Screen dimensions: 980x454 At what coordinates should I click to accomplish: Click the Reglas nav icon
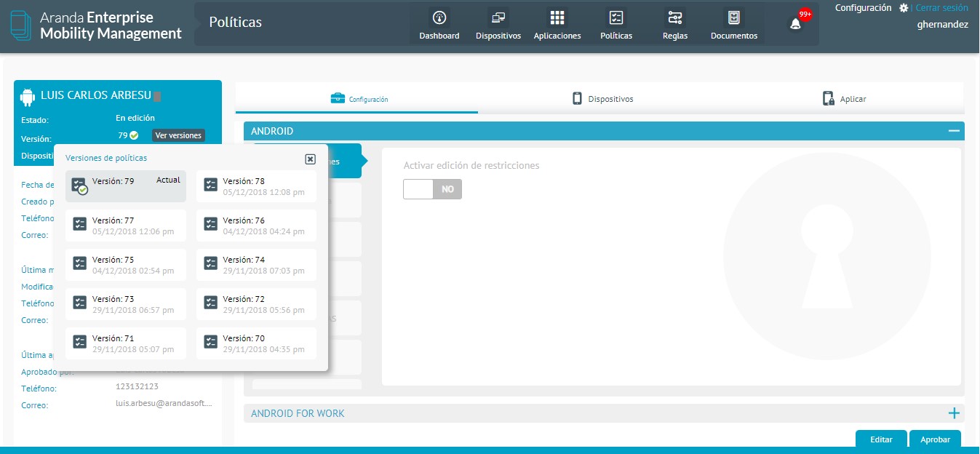click(x=674, y=18)
